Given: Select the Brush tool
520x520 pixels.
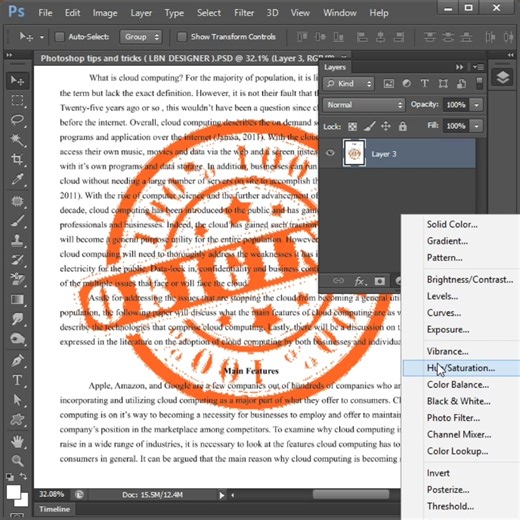Looking at the screenshot, I should [17, 220].
